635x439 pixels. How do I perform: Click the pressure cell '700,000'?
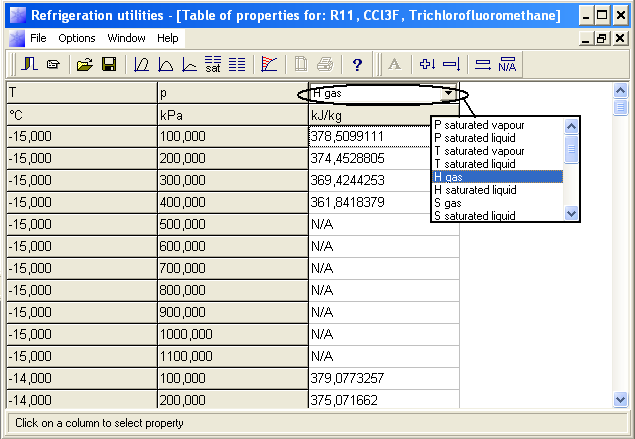233,268
